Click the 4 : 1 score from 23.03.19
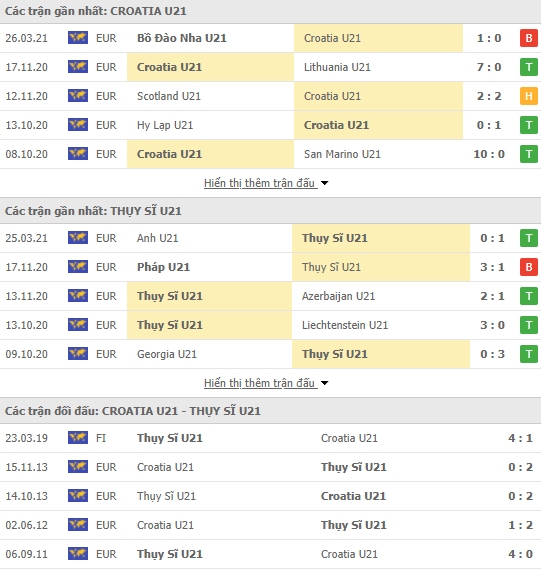The width and height of the screenshot is (541, 571). (x=521, y=438)
